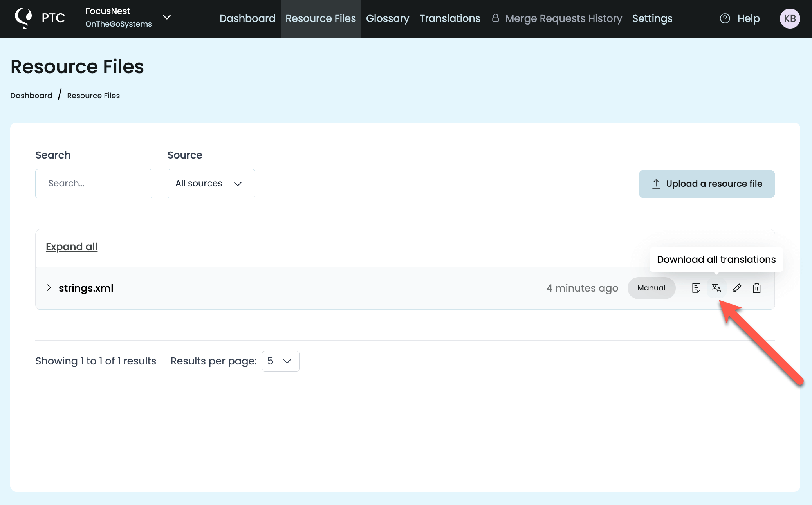Follow the Dashboard breadcrumb link
This screenshot has height=505, width=812.
(31, 95)
